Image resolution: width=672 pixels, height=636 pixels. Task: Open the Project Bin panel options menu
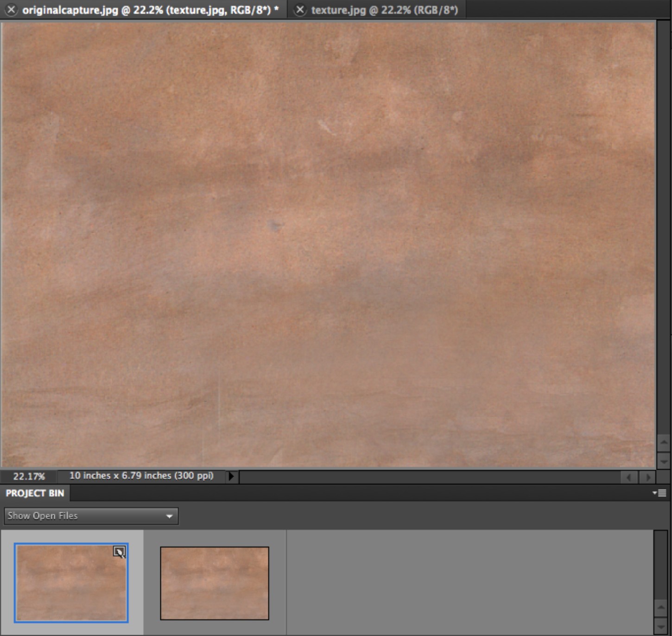659,493
